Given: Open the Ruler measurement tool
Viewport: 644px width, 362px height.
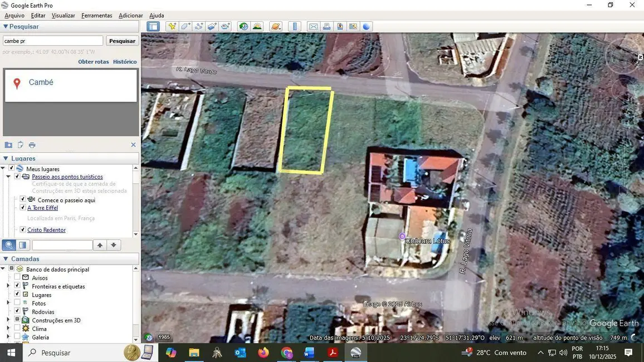Looking at the screenshot, I should coord(295,26).
